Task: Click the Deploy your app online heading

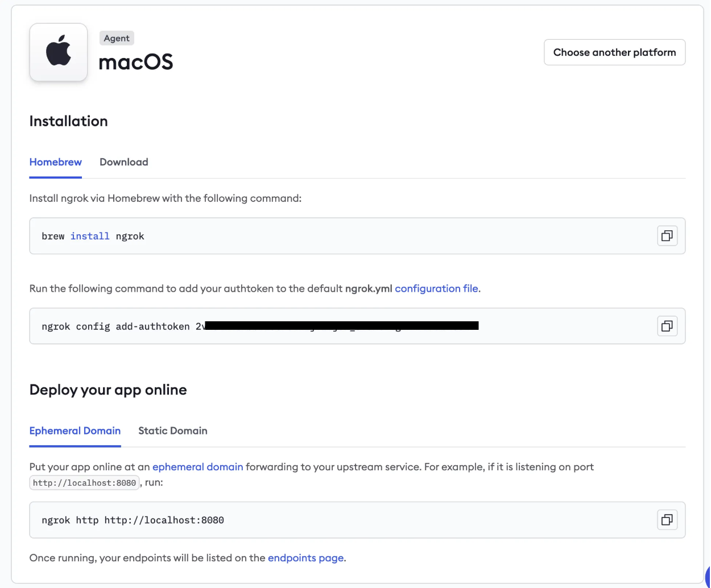Action: 108,390
